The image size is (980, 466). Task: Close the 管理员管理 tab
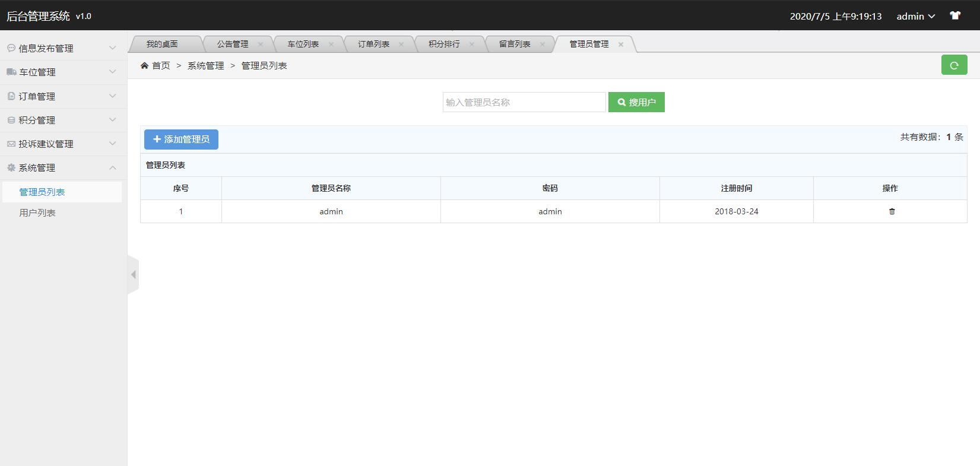(621, 44)
